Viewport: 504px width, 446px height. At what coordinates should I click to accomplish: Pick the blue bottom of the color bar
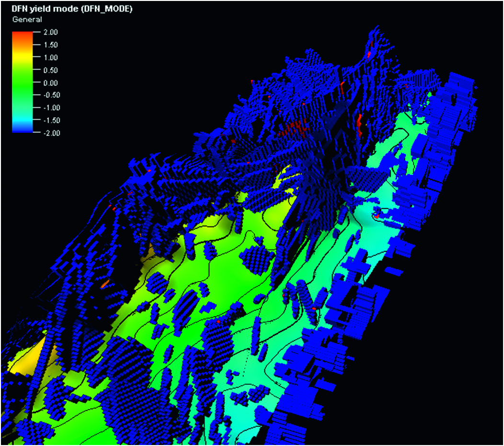[x=23, y=130]
